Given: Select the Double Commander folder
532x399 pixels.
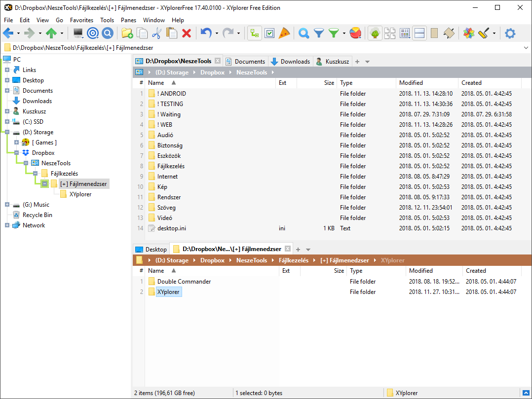Looking at the screenshot, I should click(x=184, y=281).
